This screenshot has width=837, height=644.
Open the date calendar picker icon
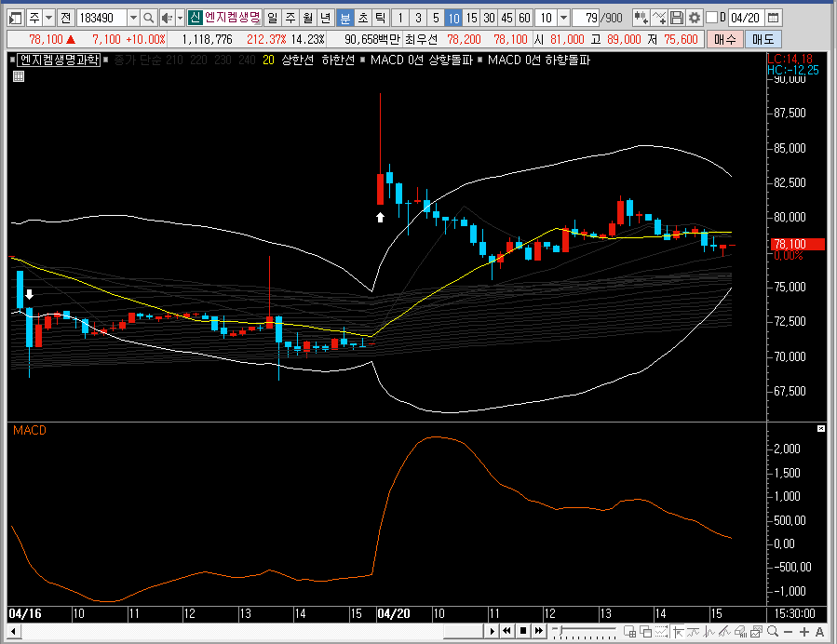773,18
